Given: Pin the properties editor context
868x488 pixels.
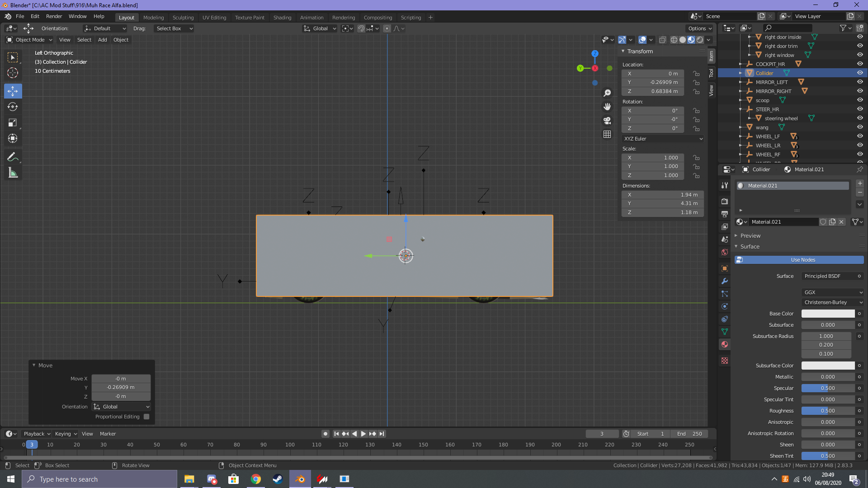Looking at the screenshot, I should point(859,169).
